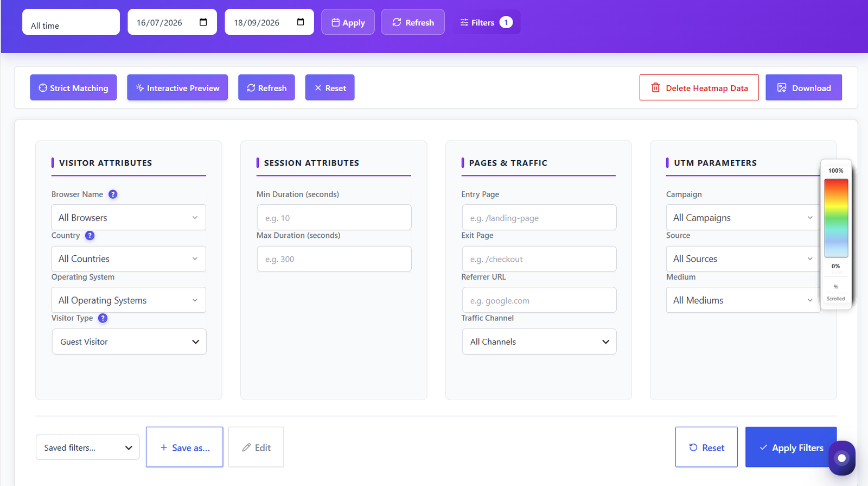This screenshot has width=868, height=486.
Task: Expand the Guest Visitor type dropdown
Action: pyautogui.click(x=129, y=342)
